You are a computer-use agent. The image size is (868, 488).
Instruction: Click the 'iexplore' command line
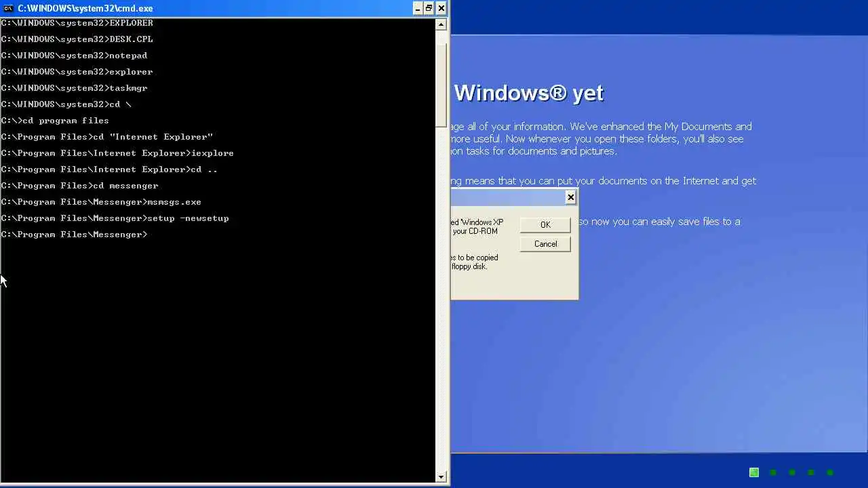(117, 153)
